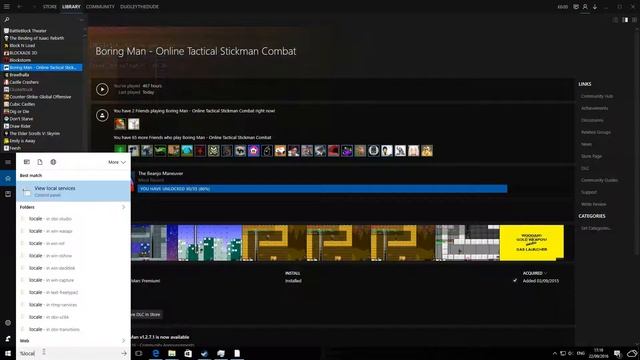Image resolution: width=640 pixels, height=360 pixels.
Task: Select BLOCKADE 3D in the library
Action: tap(23, 53)
